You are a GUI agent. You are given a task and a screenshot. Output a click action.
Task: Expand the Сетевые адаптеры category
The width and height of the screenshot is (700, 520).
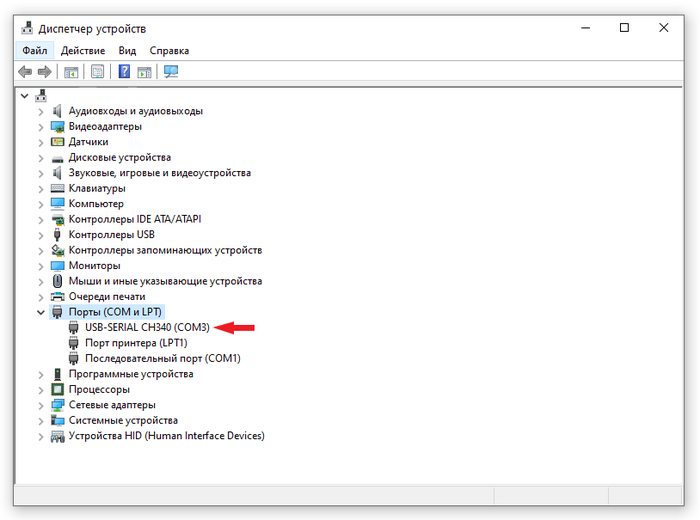[x=41, y=406]
